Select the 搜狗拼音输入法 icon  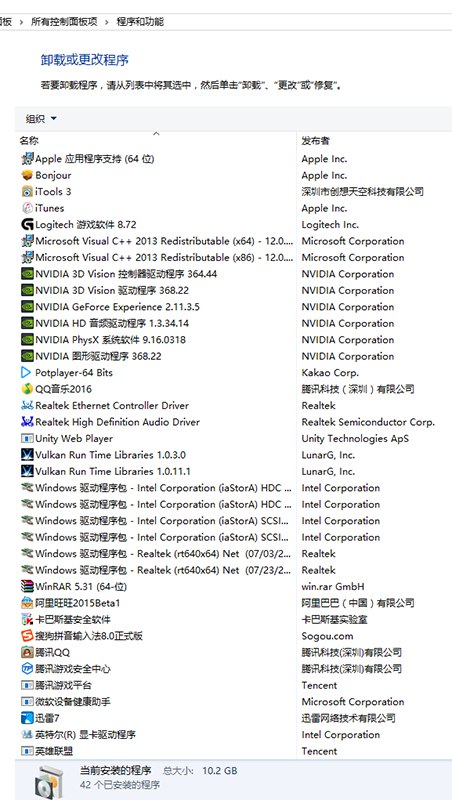27,636
